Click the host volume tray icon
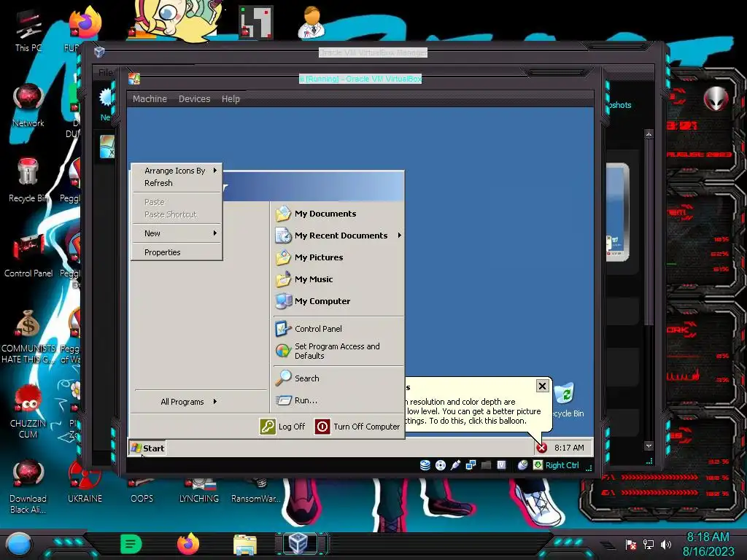Screen dimensions: 747x560 [x=666, y=544]
